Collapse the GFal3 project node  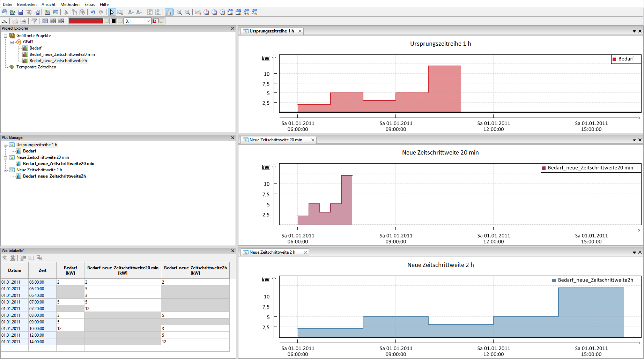pos(12,42)
